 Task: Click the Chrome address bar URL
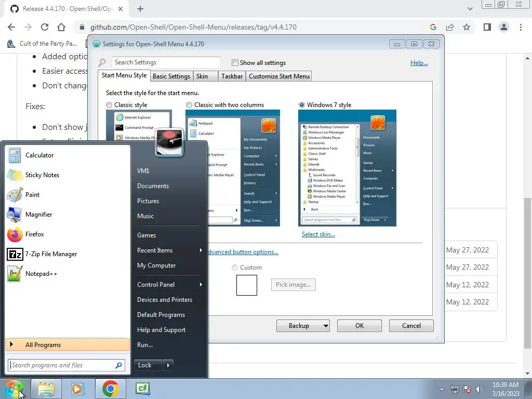pyautogui.click(x=193, y=27)
